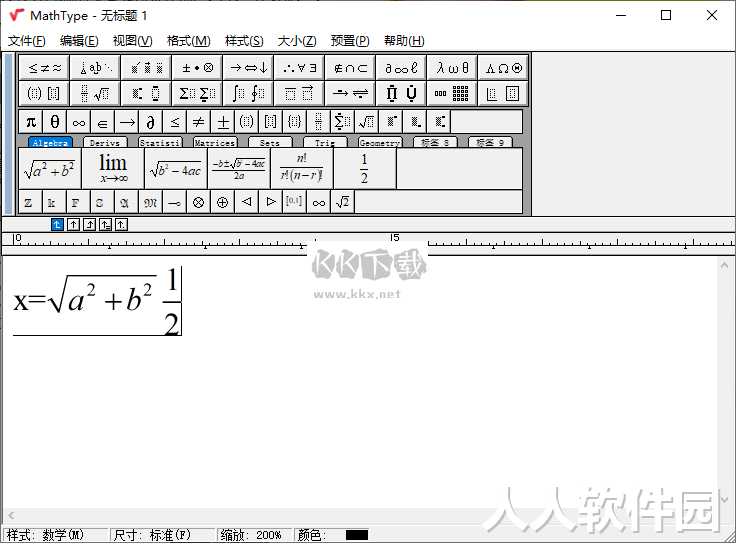Insert summation with limits from small bar
This screenshot has width=736, height=543.
pos(342,122)
